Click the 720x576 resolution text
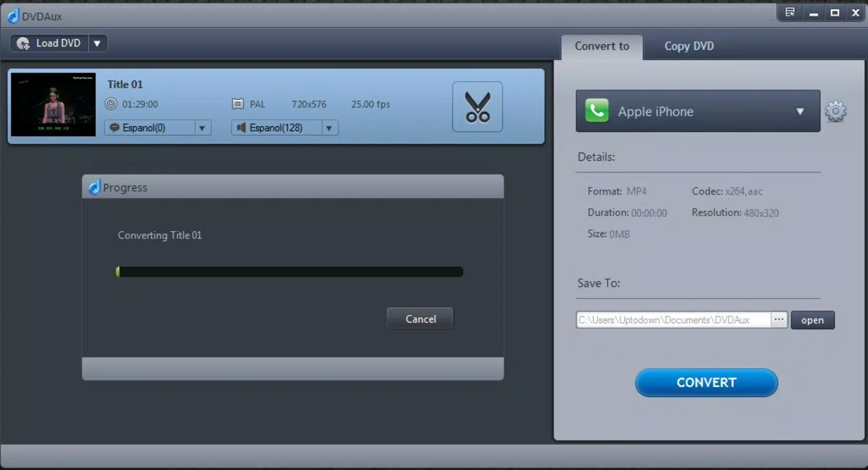Viewport: 868px width, 470px height. click(309, 104)
